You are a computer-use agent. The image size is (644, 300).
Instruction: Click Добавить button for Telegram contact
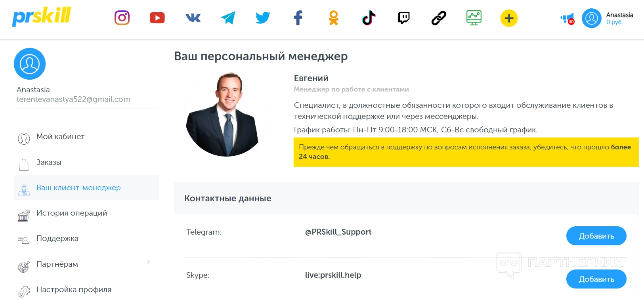pos(596,236)
